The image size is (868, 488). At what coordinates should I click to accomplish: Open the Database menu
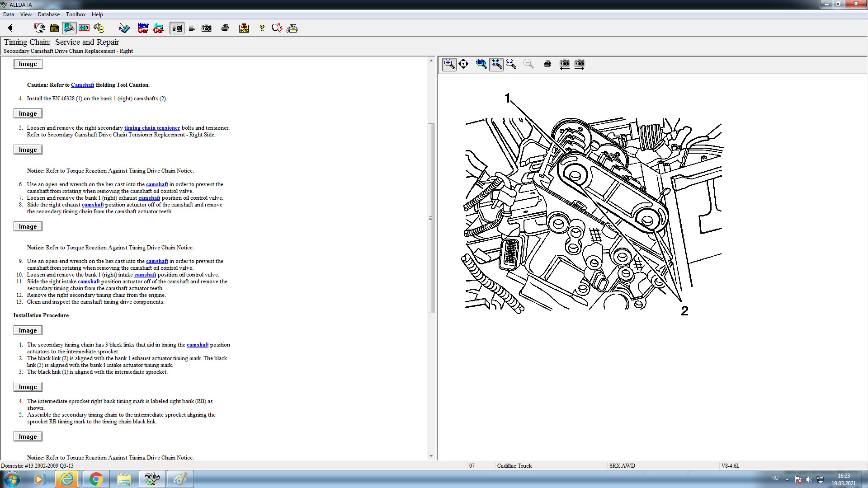(48, 14)
